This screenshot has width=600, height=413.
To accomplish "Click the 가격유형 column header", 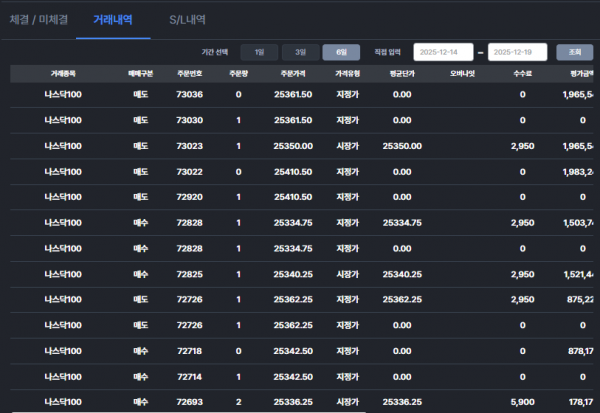I will click(x=347, y=73).
